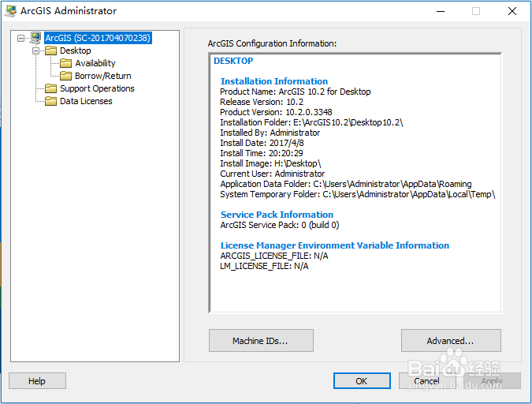The height and width of the screenshot is (404, 532).
Task: Click the Install Image: H:\Desktop\ line
Action: point(270,163)
